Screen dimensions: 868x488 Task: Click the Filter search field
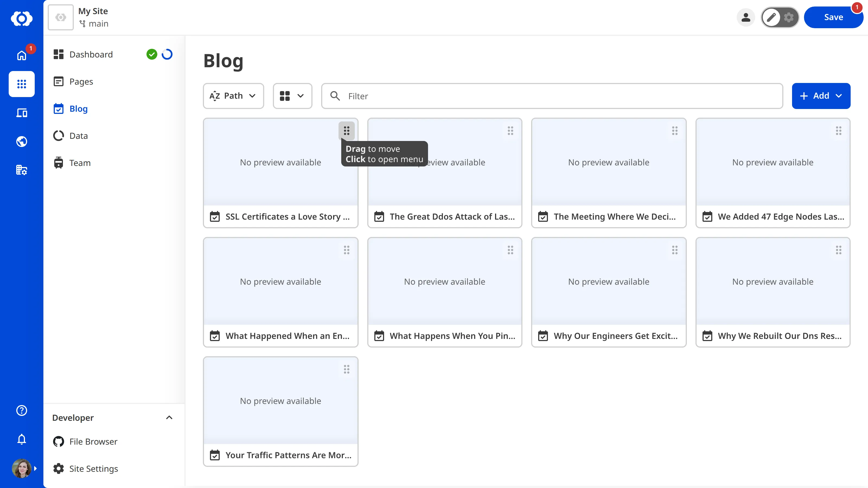tap(552, 96)
